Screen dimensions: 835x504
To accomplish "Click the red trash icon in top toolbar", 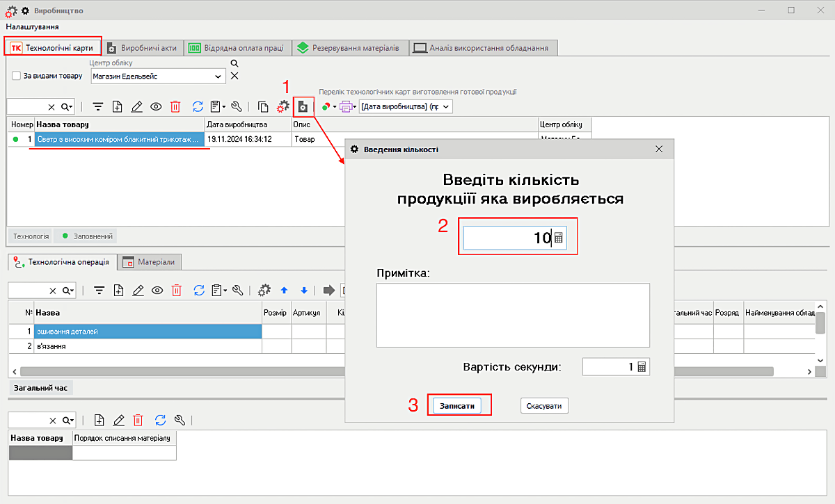I will pyautogui.click(x=175, y=106).
